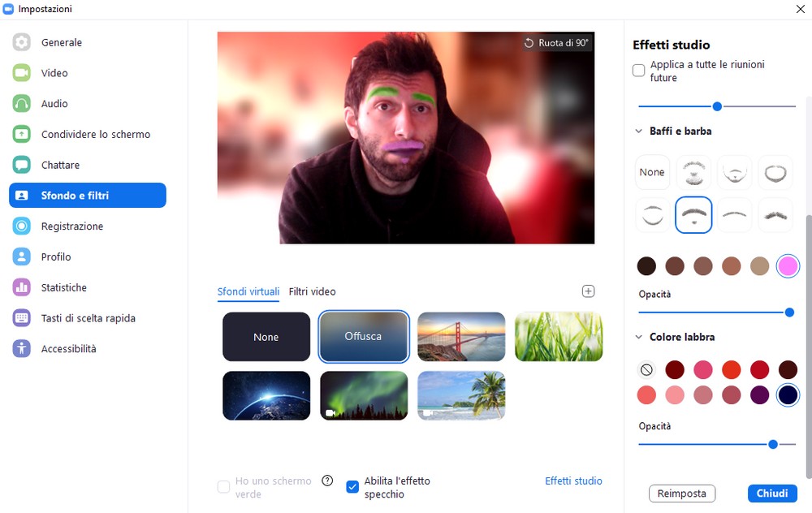Click the Chiudi button
This screenshot has height=513, width=812.
pos(772,494)
